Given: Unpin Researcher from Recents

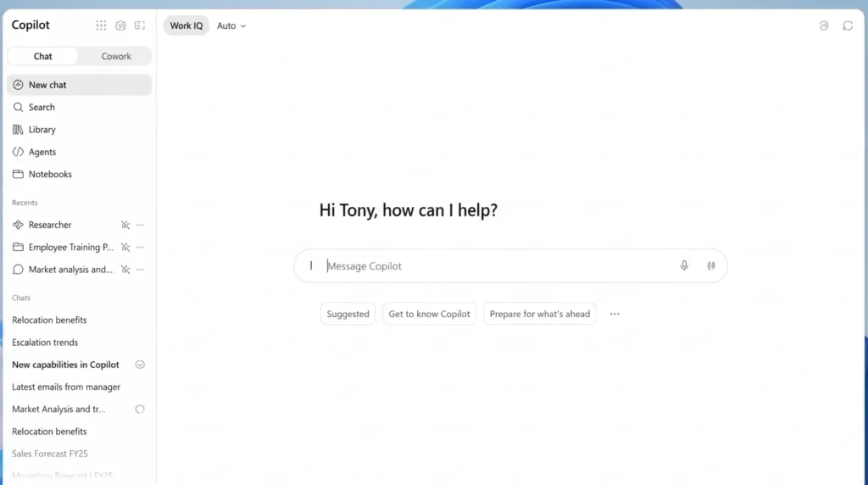Looking at the screenshot, I should [125, 225].
